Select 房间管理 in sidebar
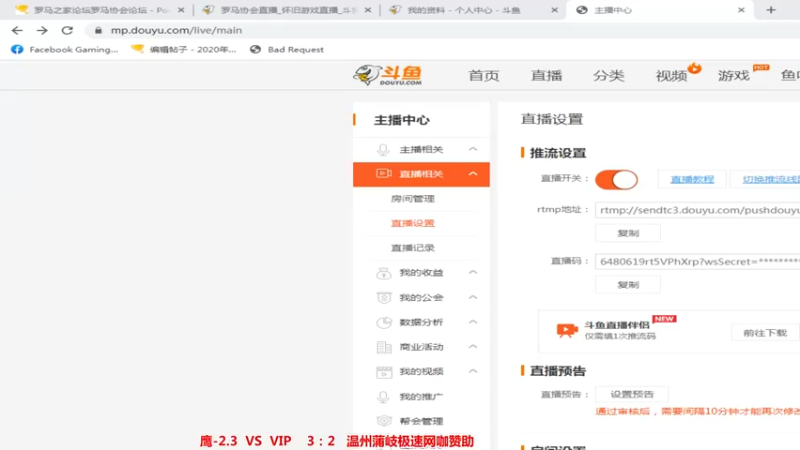This screenshot has height=450, width=800. [412, 198]
